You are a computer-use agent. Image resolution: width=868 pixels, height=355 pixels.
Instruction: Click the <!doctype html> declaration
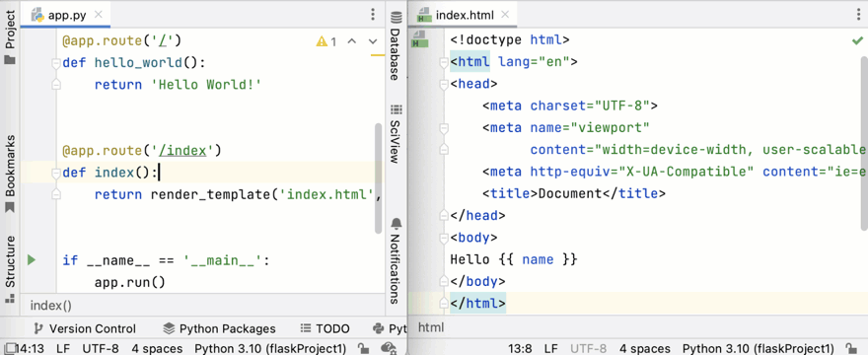510,40
